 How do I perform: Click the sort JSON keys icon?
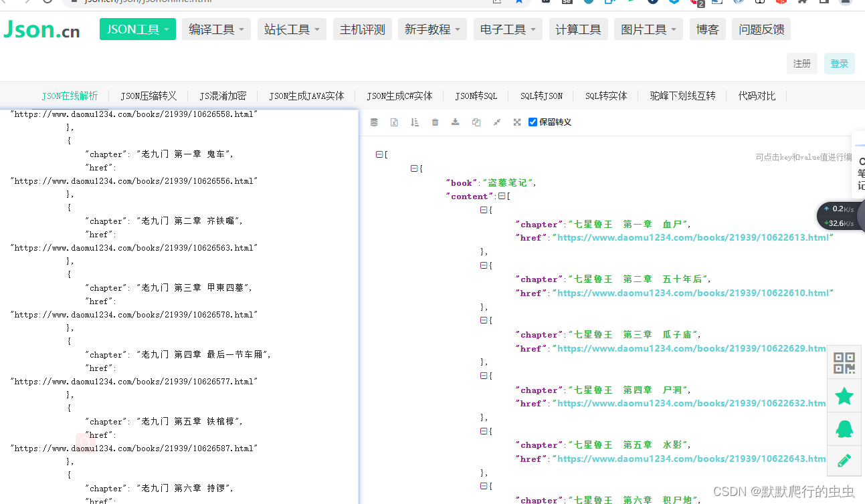(415, 122)
